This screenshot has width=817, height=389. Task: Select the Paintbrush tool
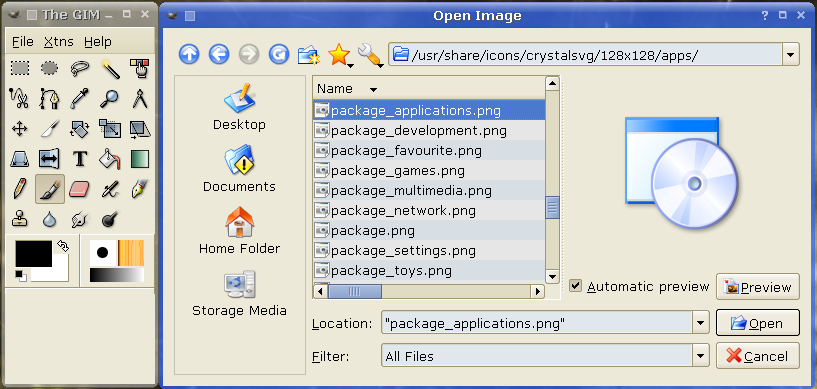(x=49, y=189)
